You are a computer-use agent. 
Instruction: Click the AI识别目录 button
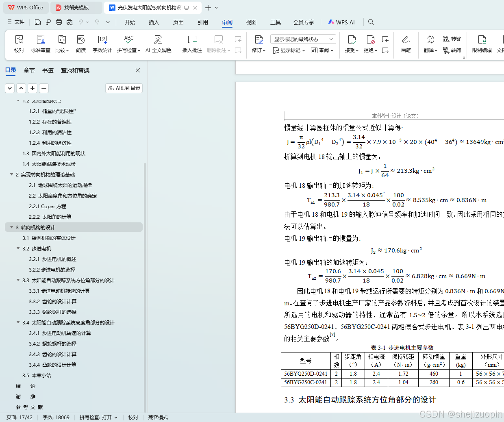pyautogui.click(x=124, y=88)
